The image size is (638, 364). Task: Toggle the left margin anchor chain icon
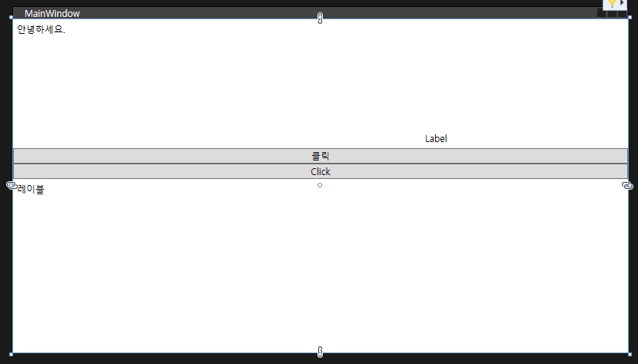12,186
